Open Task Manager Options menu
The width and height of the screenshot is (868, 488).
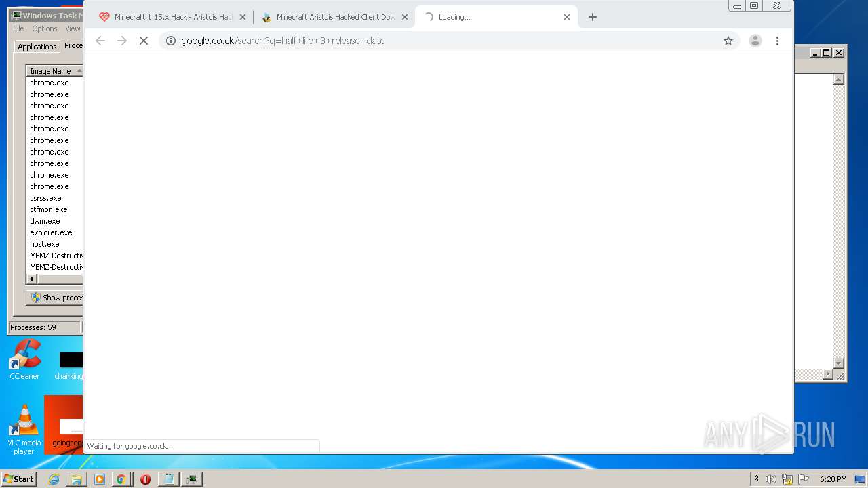click(x=45, y=28)
